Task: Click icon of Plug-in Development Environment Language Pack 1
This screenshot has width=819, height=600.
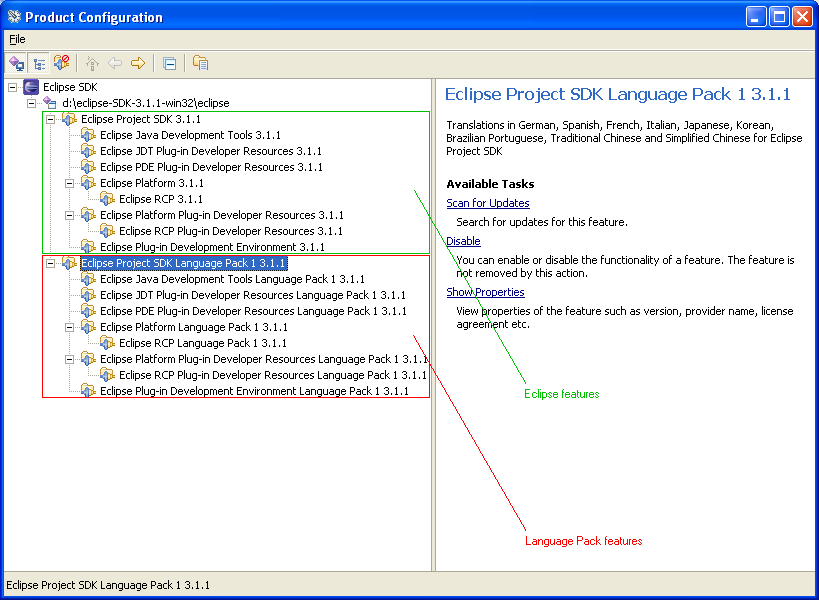Action: point(88,391)
